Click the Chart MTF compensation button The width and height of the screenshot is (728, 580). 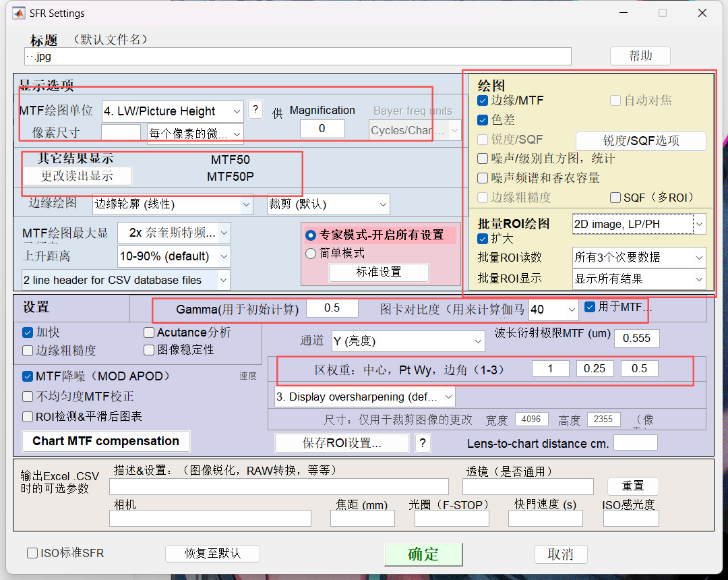tap(106, 440)
